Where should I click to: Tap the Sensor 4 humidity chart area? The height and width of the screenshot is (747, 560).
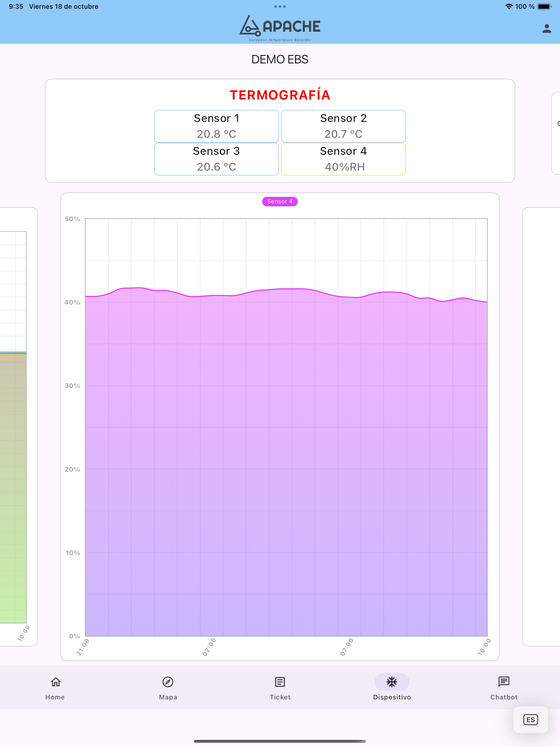[286, 427]
